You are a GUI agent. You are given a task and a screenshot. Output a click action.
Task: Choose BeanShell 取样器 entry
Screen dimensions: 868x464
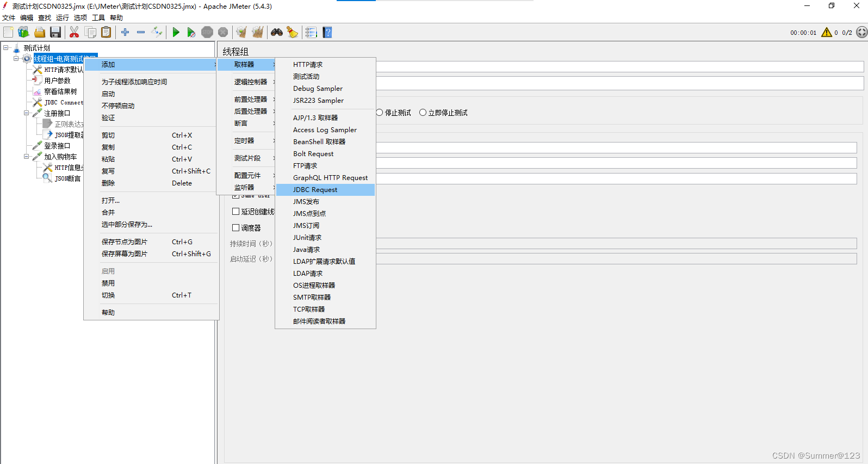[325, 142]
